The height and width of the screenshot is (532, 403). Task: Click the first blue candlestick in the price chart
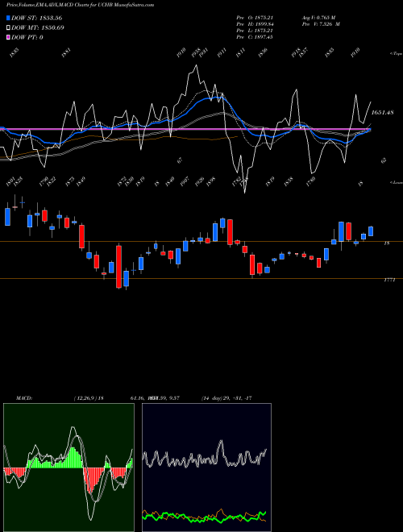(x=7, y=215)
